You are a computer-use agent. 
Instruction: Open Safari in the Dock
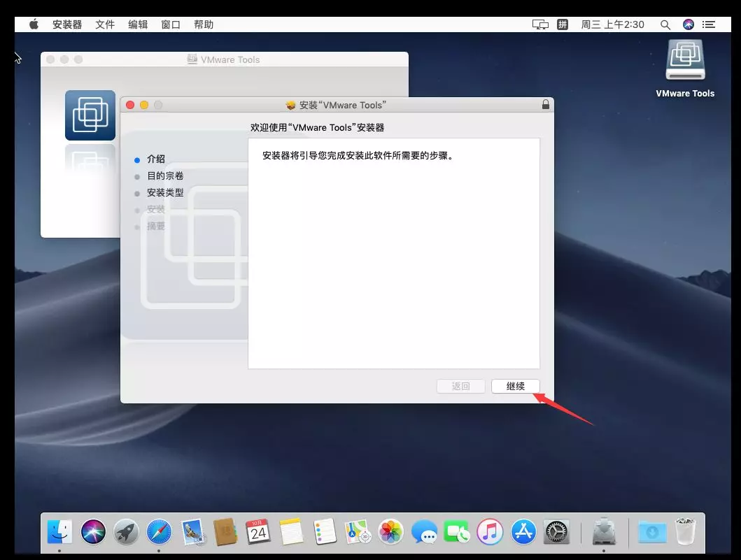[x=159, y=531]
